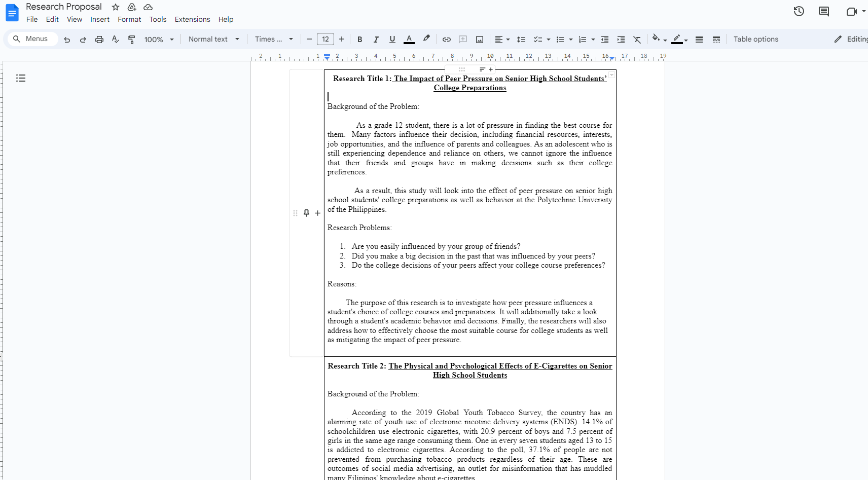Image resolution: width=868 pixels, height=480 pixels.
Task: Expand the zoom level dropdown
Action: [x=159, y=39]
